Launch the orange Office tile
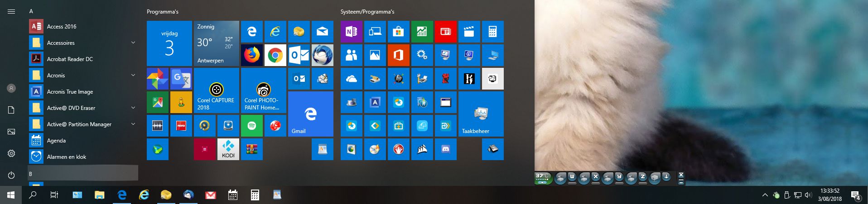The width and height of the screenshot is (868, 204). [399, 55]
